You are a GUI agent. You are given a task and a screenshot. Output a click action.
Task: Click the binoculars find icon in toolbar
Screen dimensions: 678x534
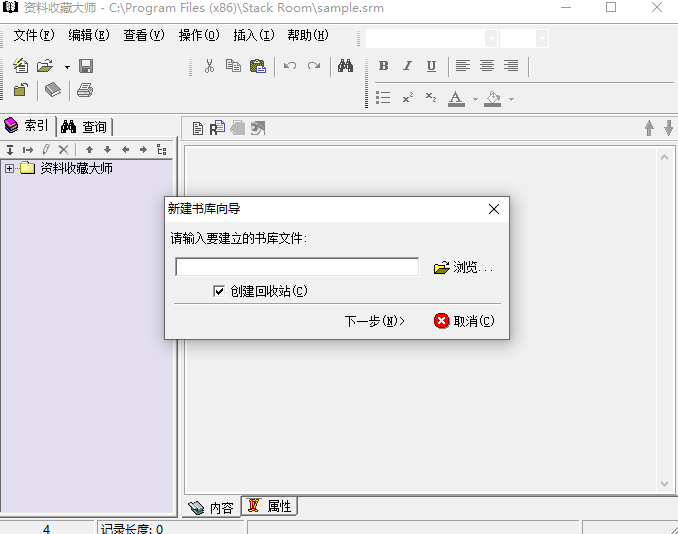(345, 66)
